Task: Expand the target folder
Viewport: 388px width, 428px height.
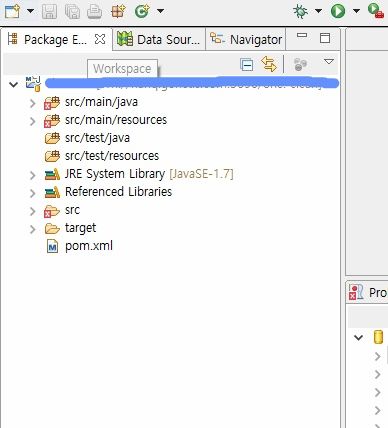Action: point(32,229)
